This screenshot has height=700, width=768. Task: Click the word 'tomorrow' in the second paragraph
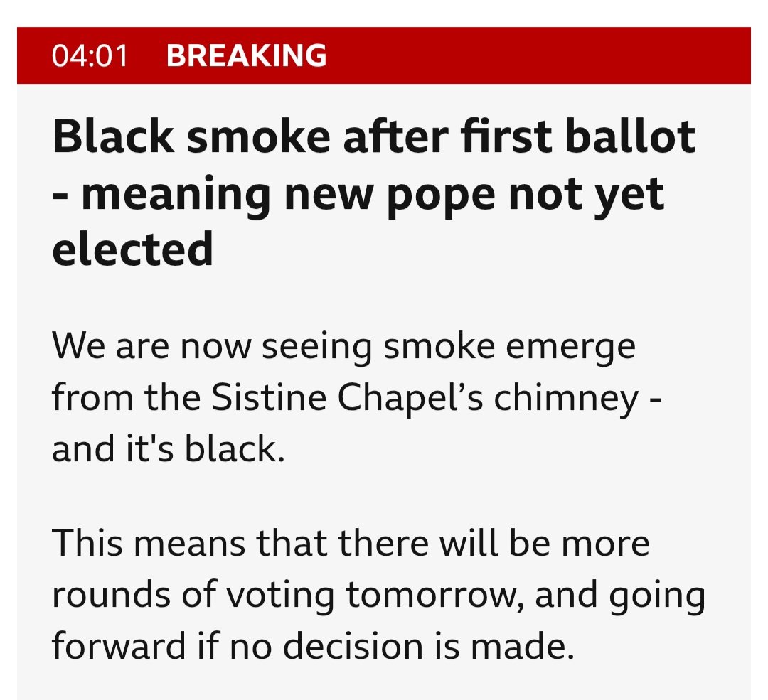(432, 596)
